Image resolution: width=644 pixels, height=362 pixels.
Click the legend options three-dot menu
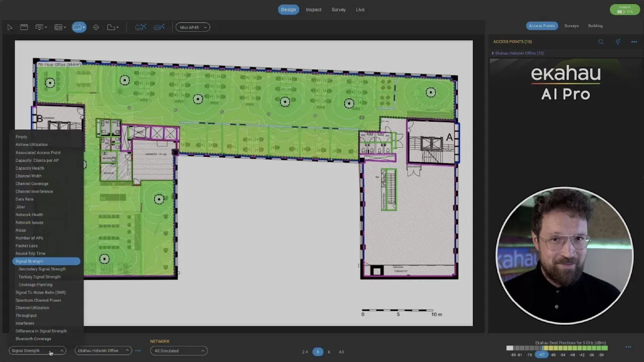tap(628, 347)
